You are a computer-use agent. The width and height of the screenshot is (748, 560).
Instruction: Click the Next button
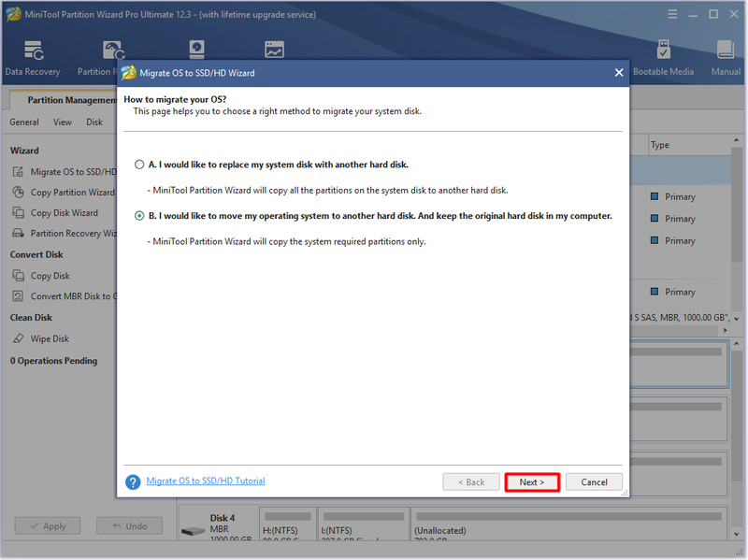coord(532,482)
